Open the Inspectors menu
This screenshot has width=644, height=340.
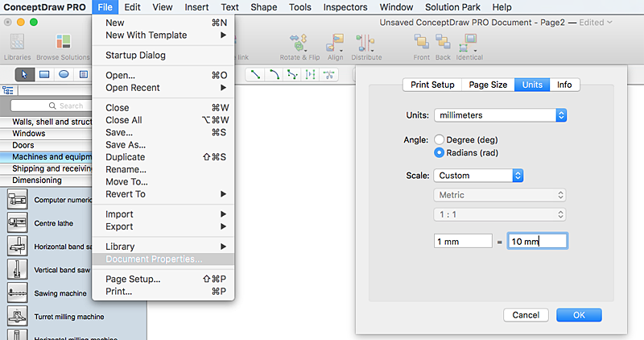pos(345,7)
